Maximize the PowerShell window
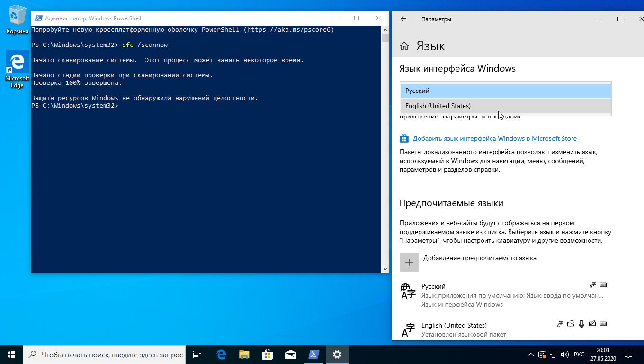The width and height of the screenshot is (644, 364). tap(357, 18)
